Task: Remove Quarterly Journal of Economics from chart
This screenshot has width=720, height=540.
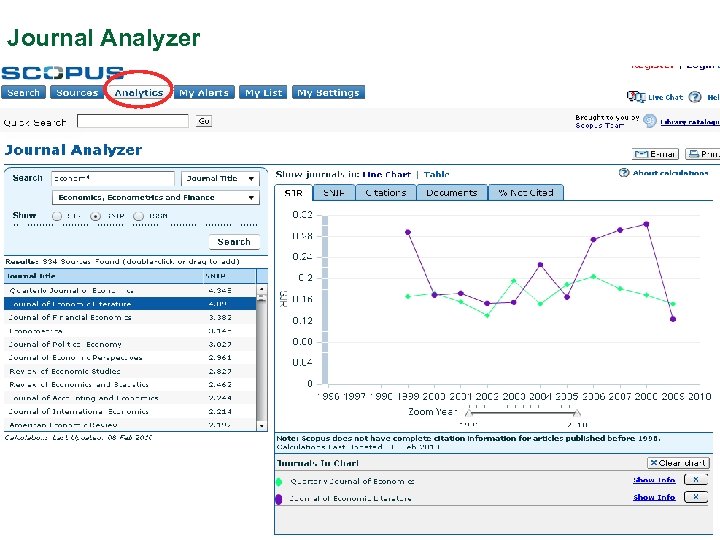Action: (696, 480)
